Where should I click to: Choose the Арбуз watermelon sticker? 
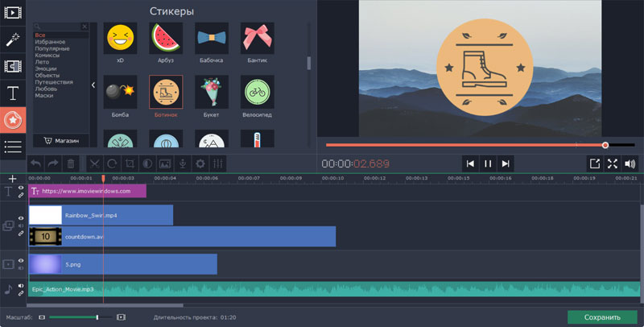tap(166, 38)
